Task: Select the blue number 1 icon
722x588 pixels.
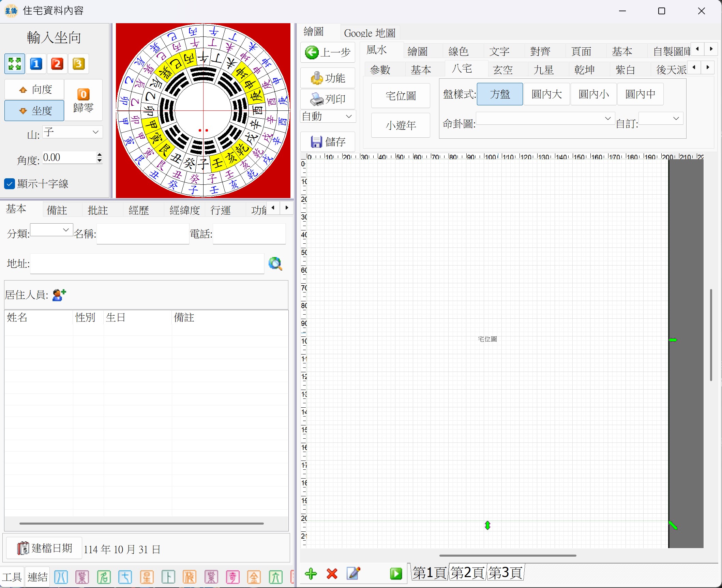Action: point(36,64)
